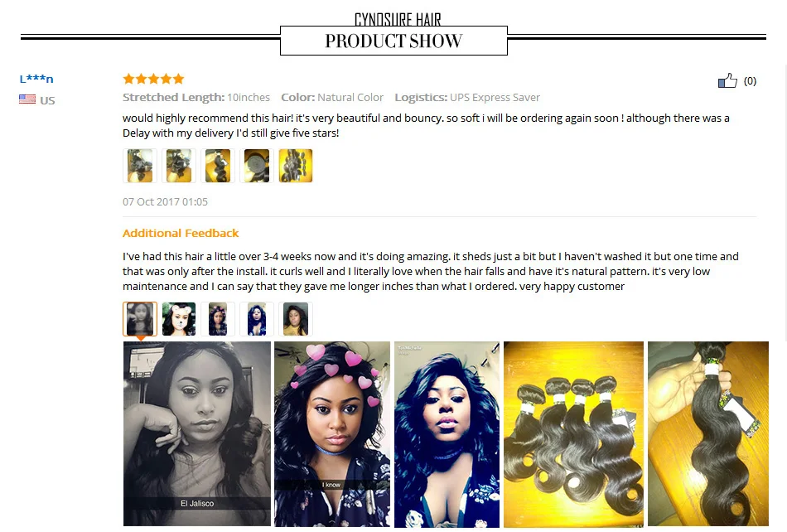Click the five-star rating icons
Image resolution: width=787 pixels, height=532 pixels.
[153, 79]
